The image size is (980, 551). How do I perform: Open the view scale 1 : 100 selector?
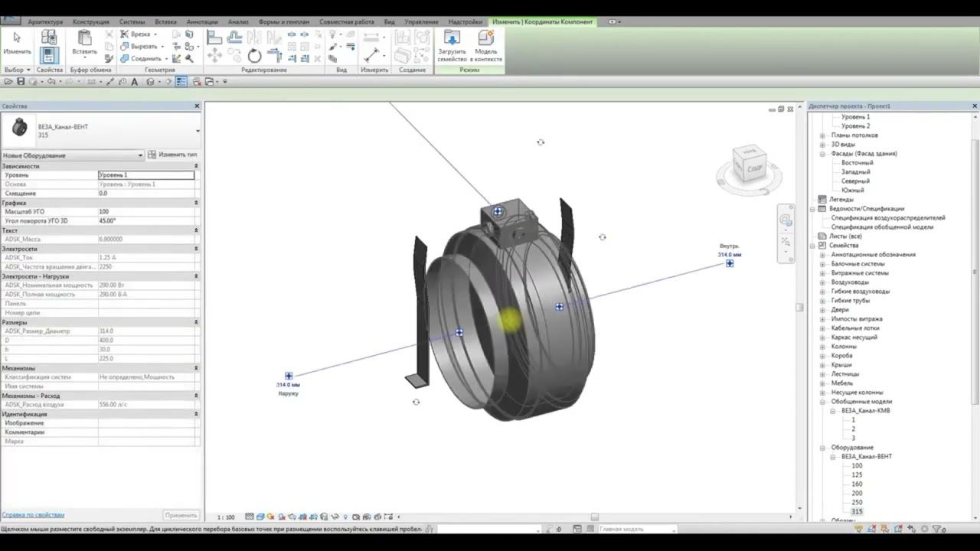tap(226, 517)
